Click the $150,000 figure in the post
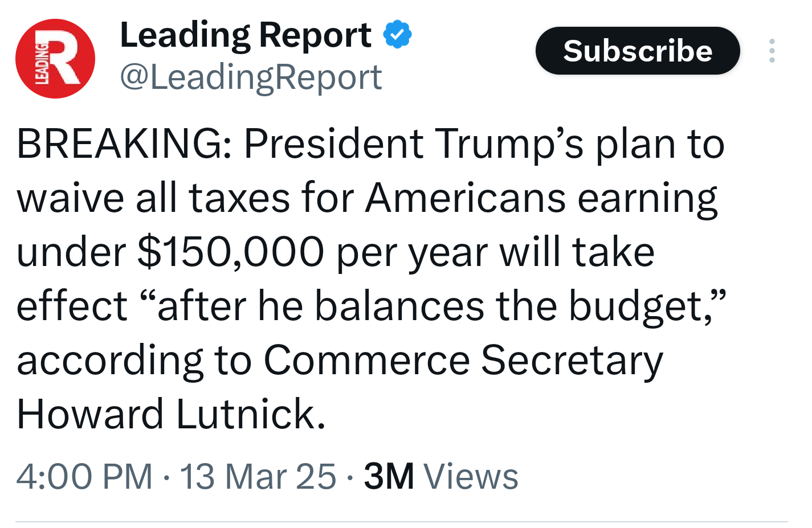This screenshot has width=812, height=528. pos(230,252)
